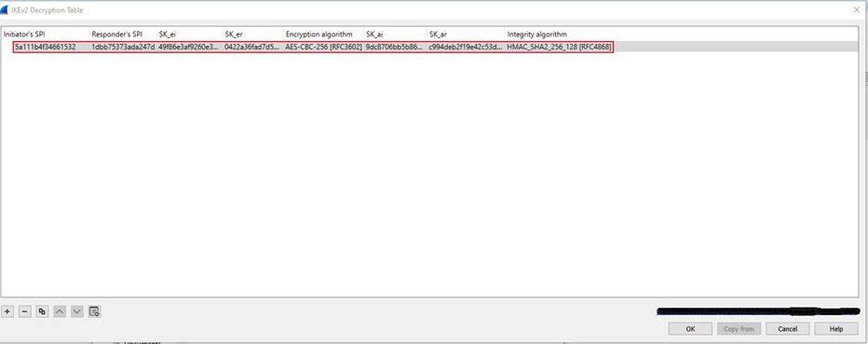Move the selected entry down
Screen dimensions: 868x344
click(x=77, y=312)
